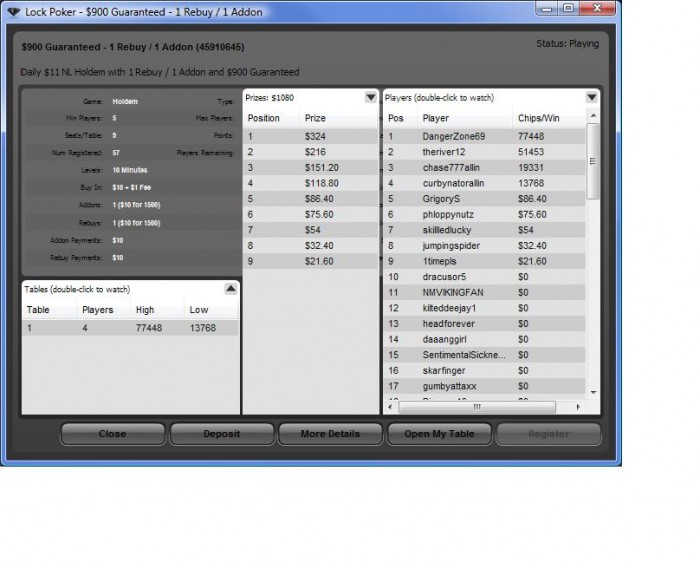Open More Details
This screenshot has height=562, width=700.
click(x=330, y=434)
